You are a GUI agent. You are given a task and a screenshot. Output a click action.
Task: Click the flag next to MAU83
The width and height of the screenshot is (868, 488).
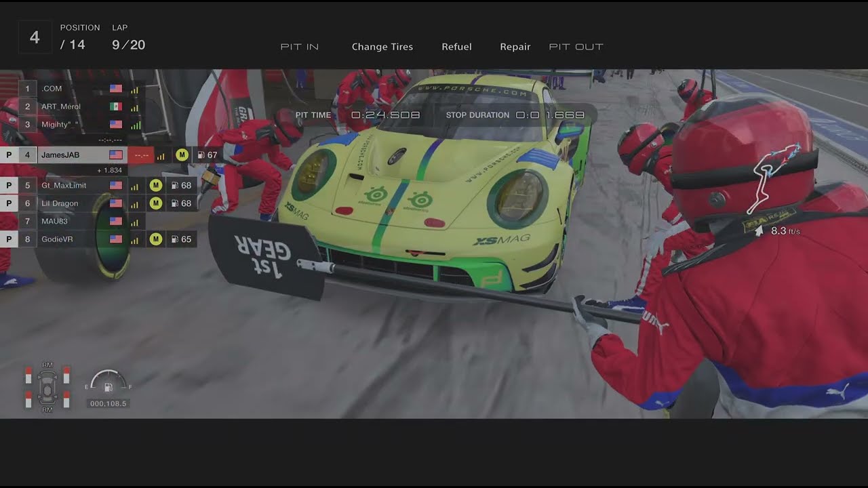116,221
